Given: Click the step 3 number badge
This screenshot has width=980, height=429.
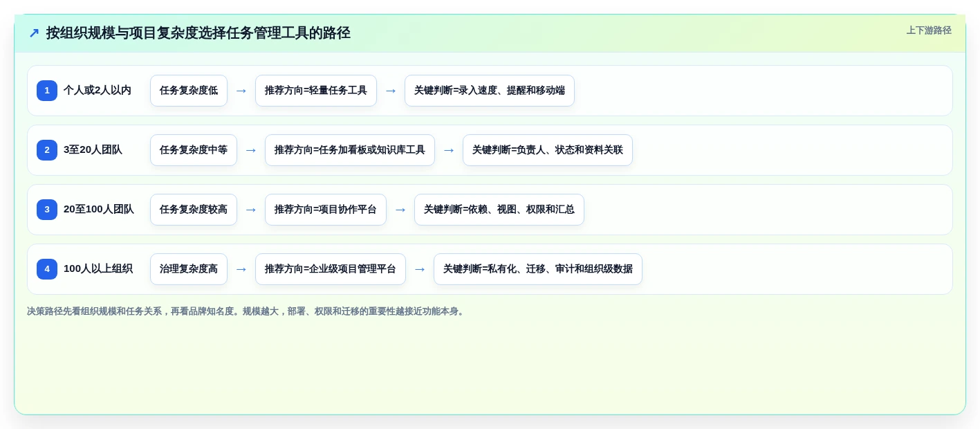Looking at the screenshot, I should pos(47,210).
